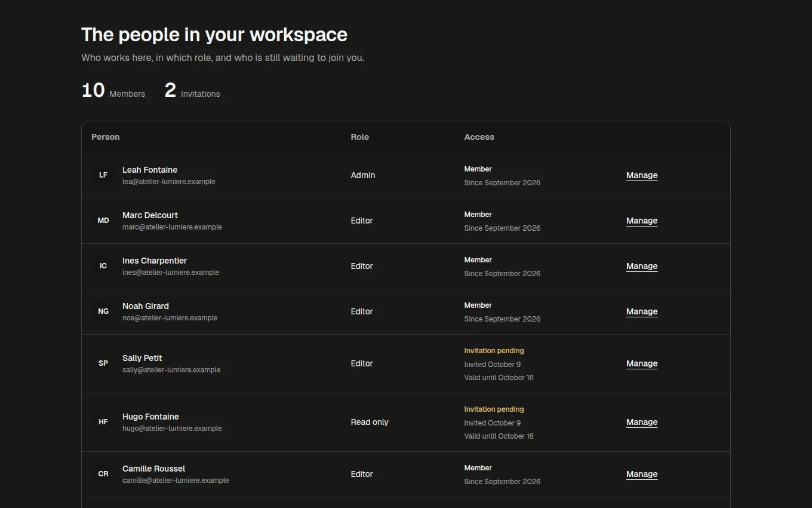Click email sally@atelier-lumiere.example
This screenshot has width=812, height=508.
pos(171,370)
